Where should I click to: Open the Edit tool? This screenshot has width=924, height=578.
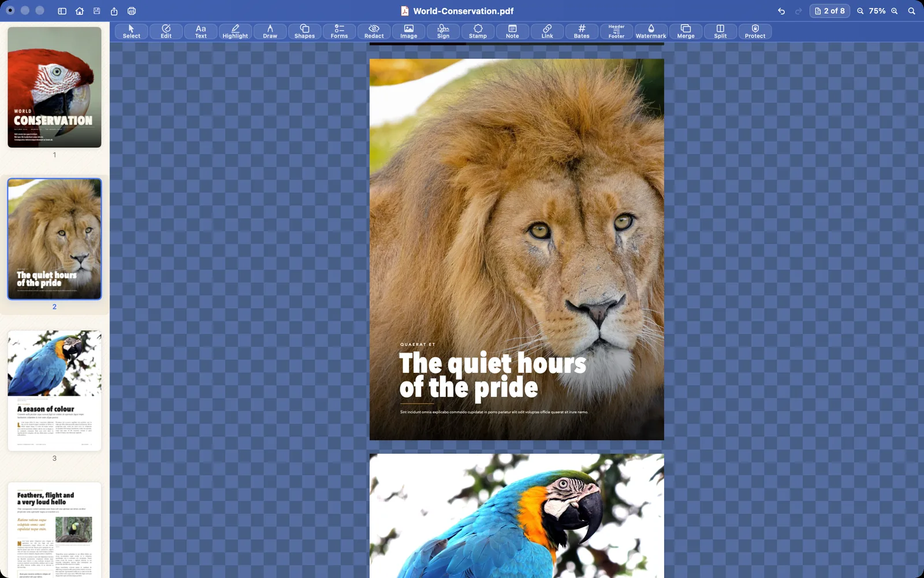(x=166, y=31)
